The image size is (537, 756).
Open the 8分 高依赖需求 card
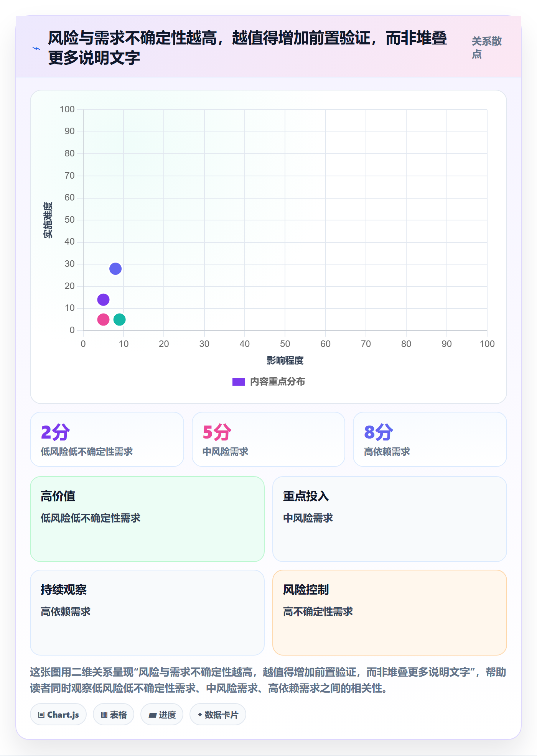tap(430, 439)
